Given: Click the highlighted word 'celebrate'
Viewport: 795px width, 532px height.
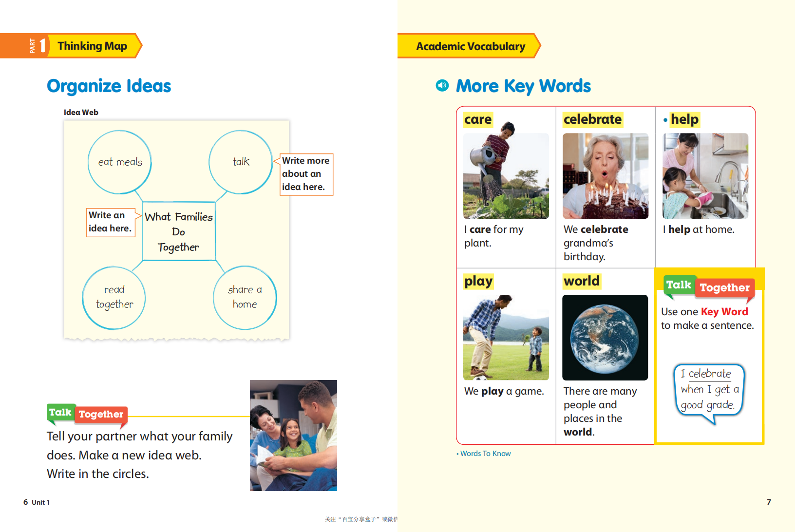Looking at the screenshot, I should [x=592, y=119].
